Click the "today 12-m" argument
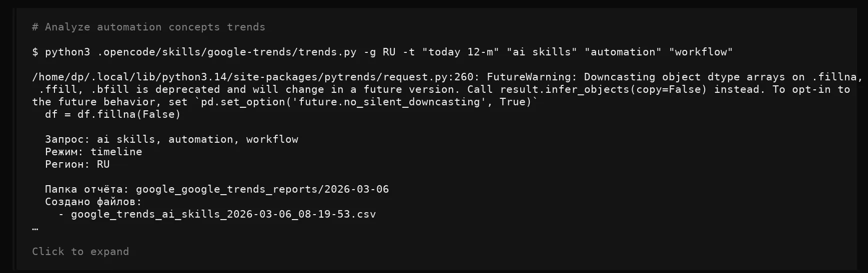Viewport: 868px width, 273px height. pos(460,52)
